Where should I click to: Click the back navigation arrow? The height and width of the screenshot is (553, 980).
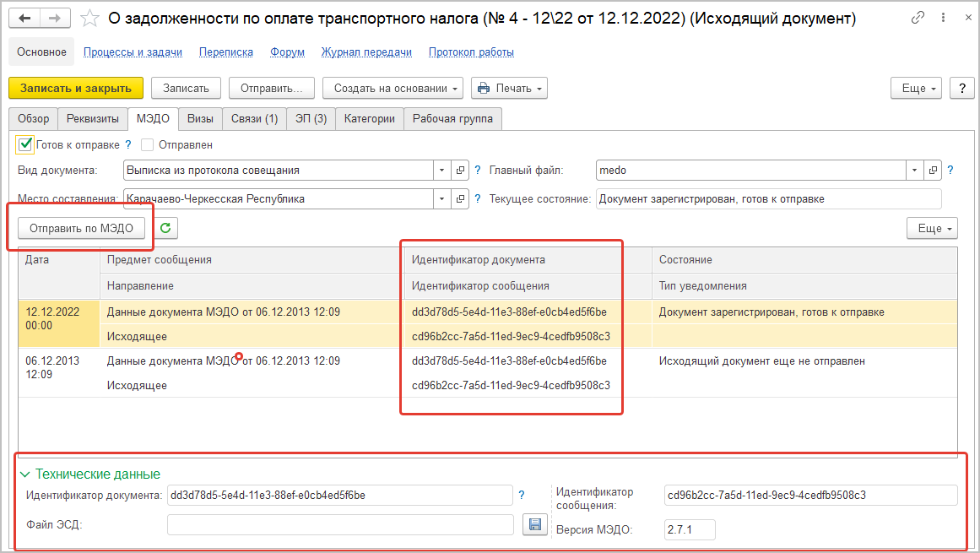(25, 19)
